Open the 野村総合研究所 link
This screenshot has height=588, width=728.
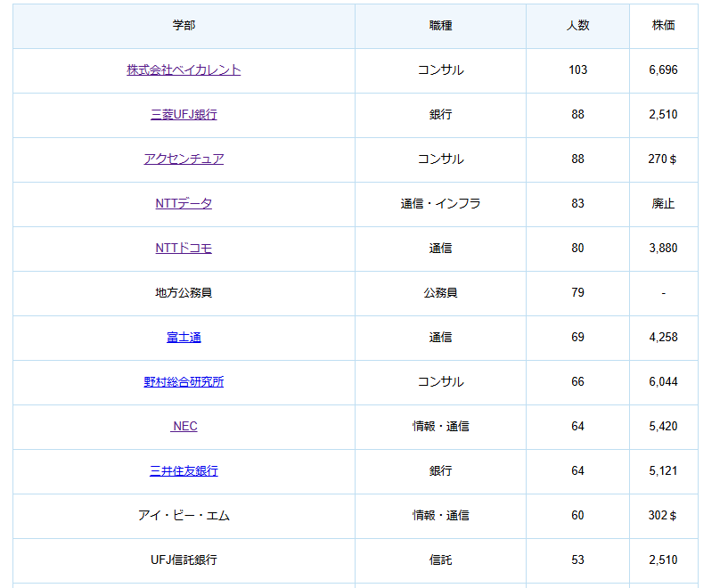point(184,382)
